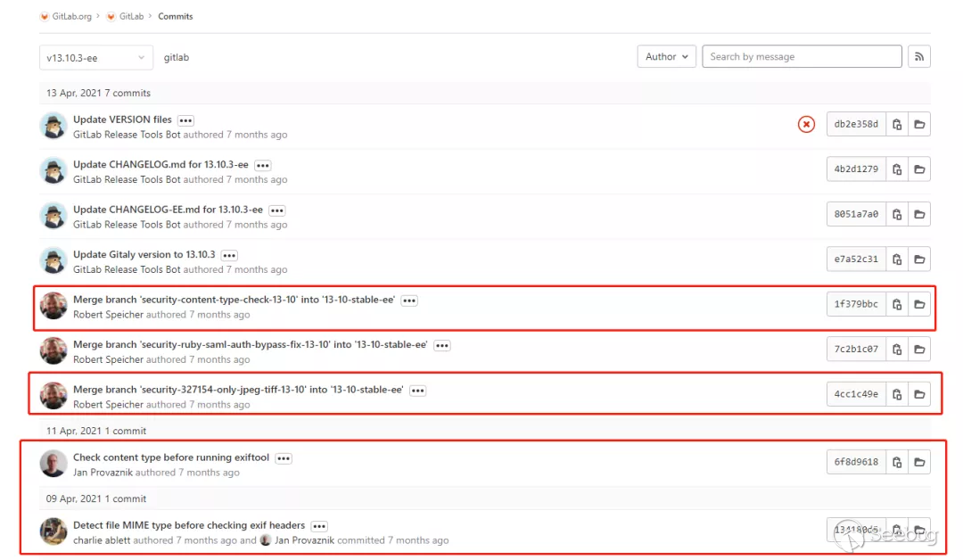Copy commit SHA 4cc1c49e
The image size is (963, 560).
(x=897, y=394)
